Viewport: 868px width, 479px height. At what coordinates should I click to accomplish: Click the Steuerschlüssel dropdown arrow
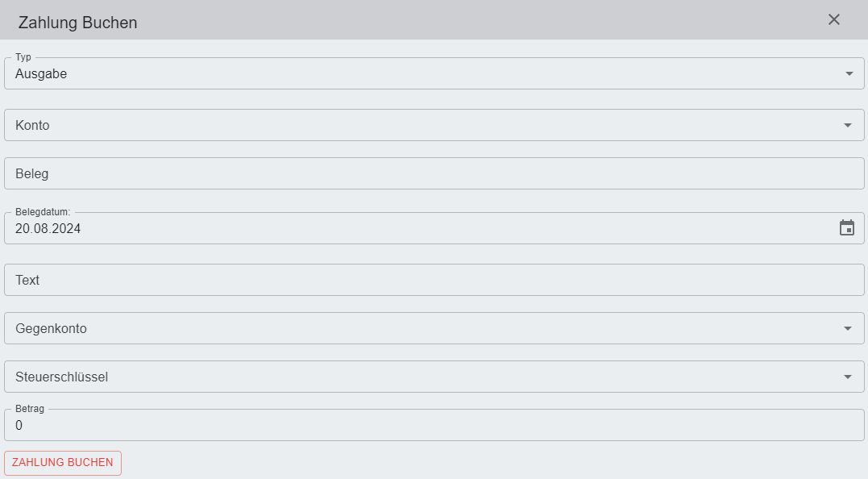[848, 377]
